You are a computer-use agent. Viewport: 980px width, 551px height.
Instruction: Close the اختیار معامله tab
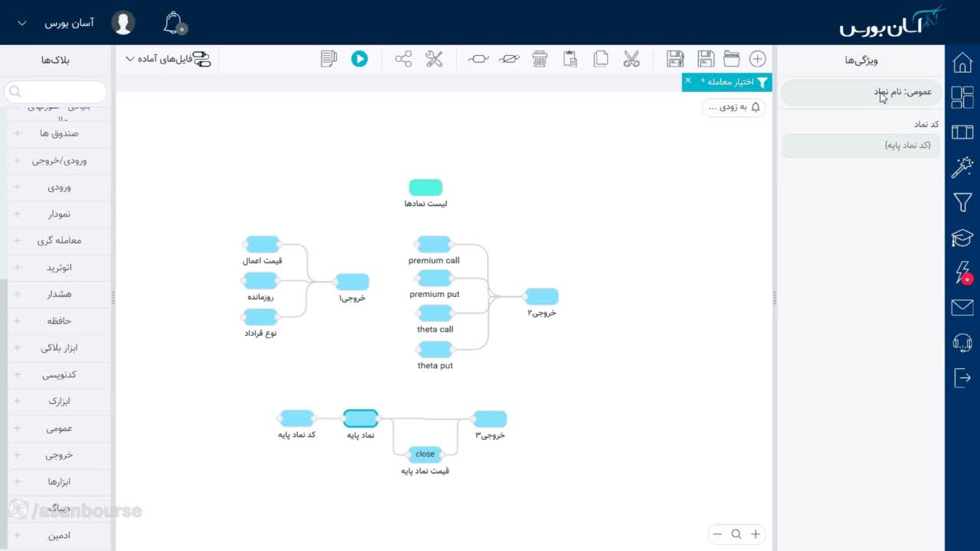pos(688,80)
